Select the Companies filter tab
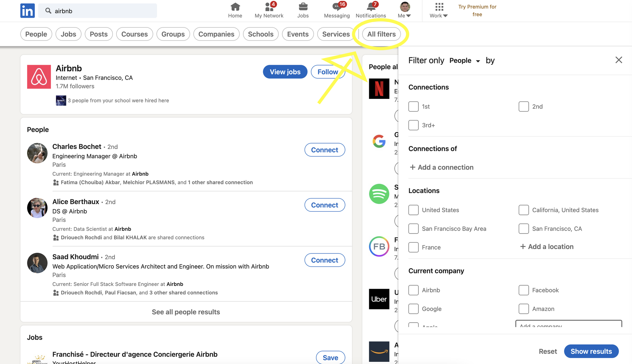This screenshot has width=632, height=364. (x=216, y=34)
